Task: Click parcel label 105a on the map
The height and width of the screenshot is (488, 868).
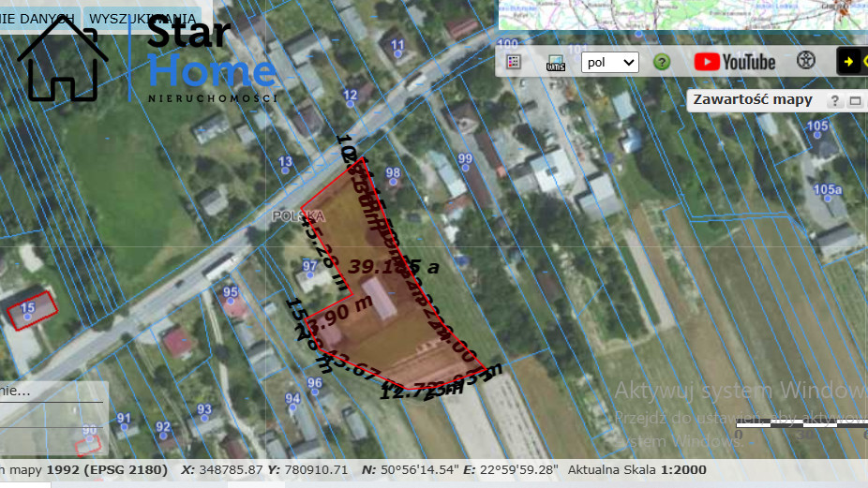Action: [828, 190]
